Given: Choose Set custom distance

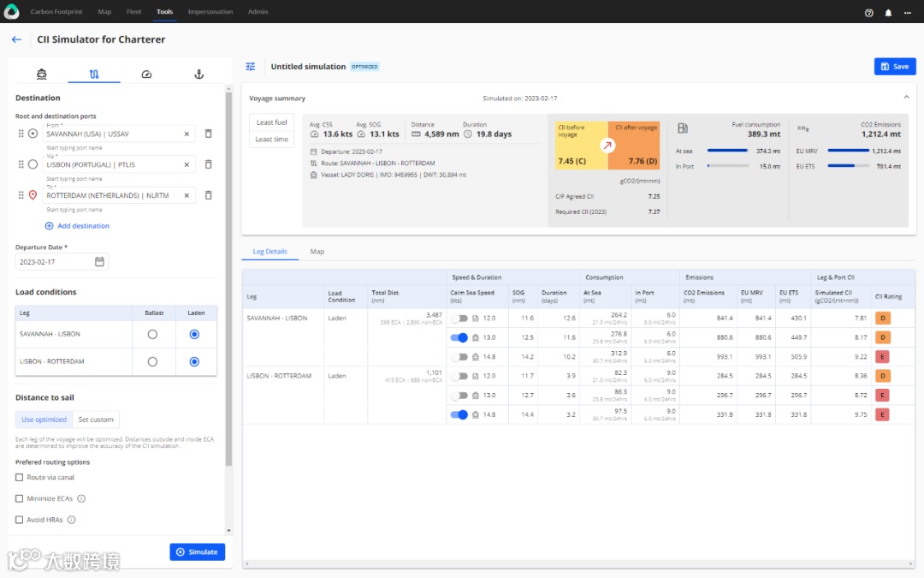Looking at the screenshot, I should coord(96,420).
